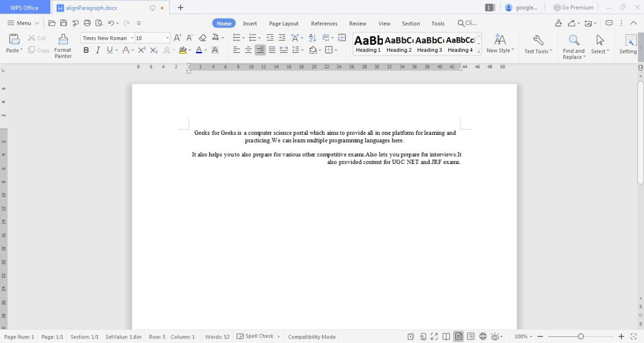
Task: Toggle Underline formatting
Action: [x=109, y=50]
